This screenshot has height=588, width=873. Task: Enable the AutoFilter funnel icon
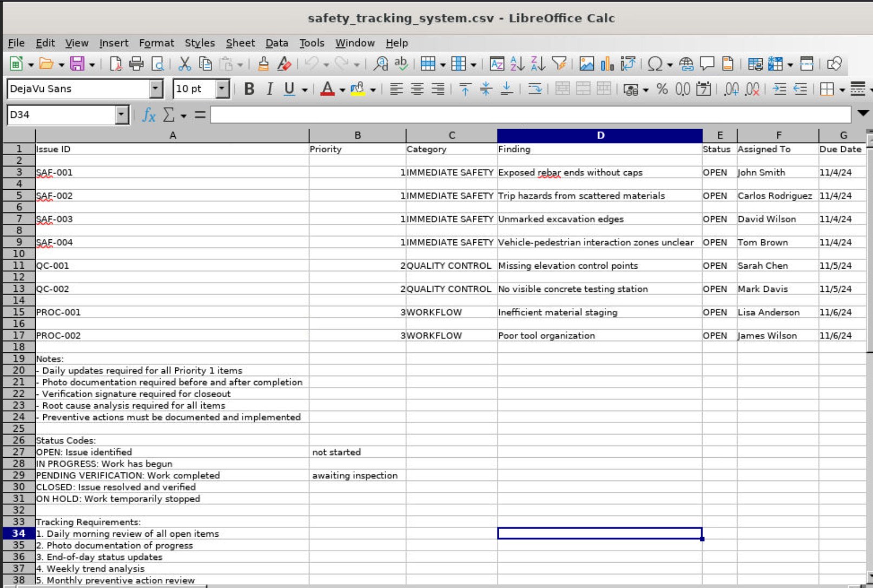pos(559,64)
